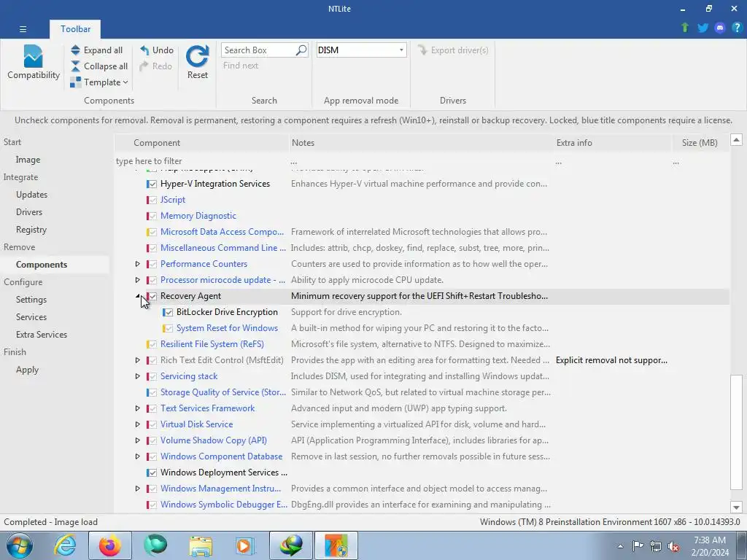Uncheck the Recovery Agent checkbox
This screenshot has height=560, width=747.
152,296
